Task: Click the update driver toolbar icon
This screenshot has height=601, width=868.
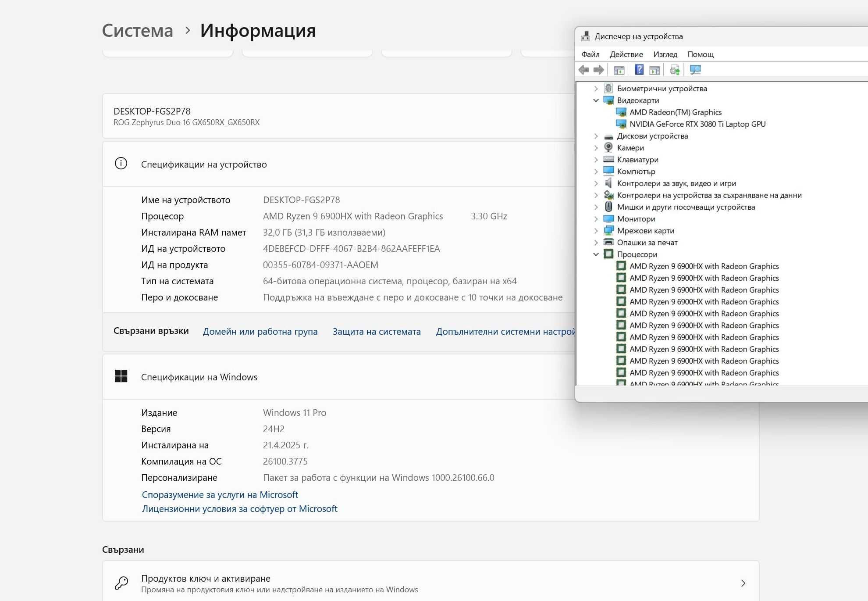Action: coord(675,70)
